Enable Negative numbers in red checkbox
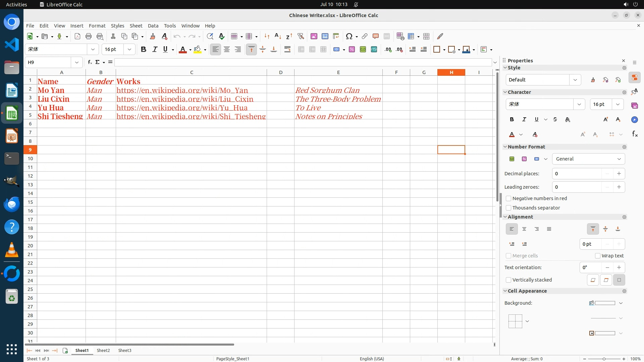This screenshot has height=362, width=644. click(x=508, y=198)
